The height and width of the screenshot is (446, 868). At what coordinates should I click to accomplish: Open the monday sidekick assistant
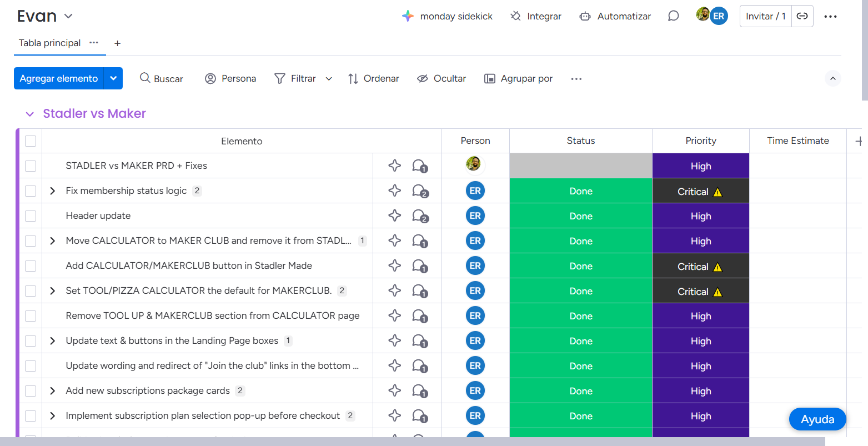pyautogui.click(x=447, y=16)
